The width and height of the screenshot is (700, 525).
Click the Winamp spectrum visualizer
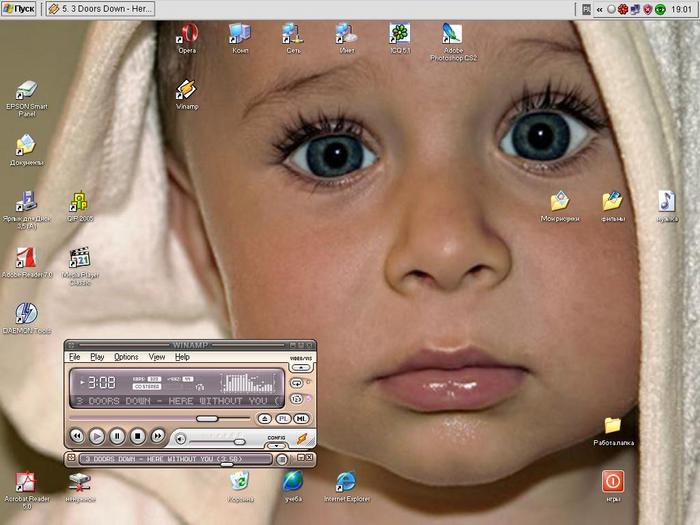[x=250, y=383]
